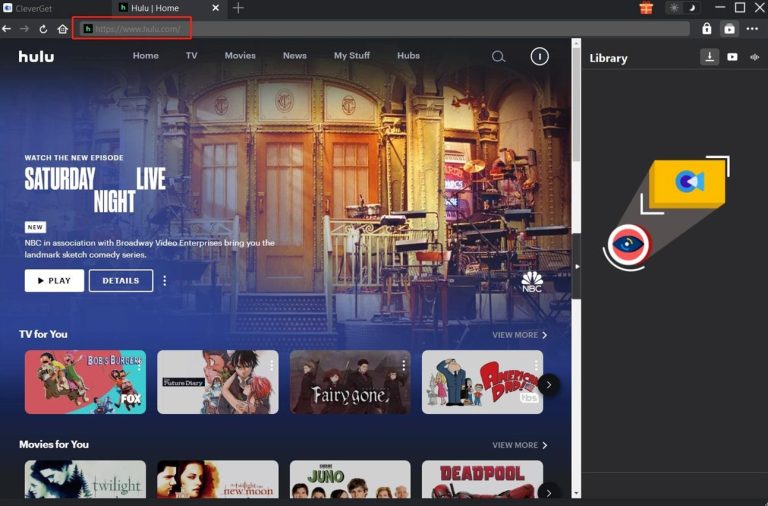Open the shopping bag store icon
The height and width of the screenshot is (506, 768).
click(x=729, y=28)
